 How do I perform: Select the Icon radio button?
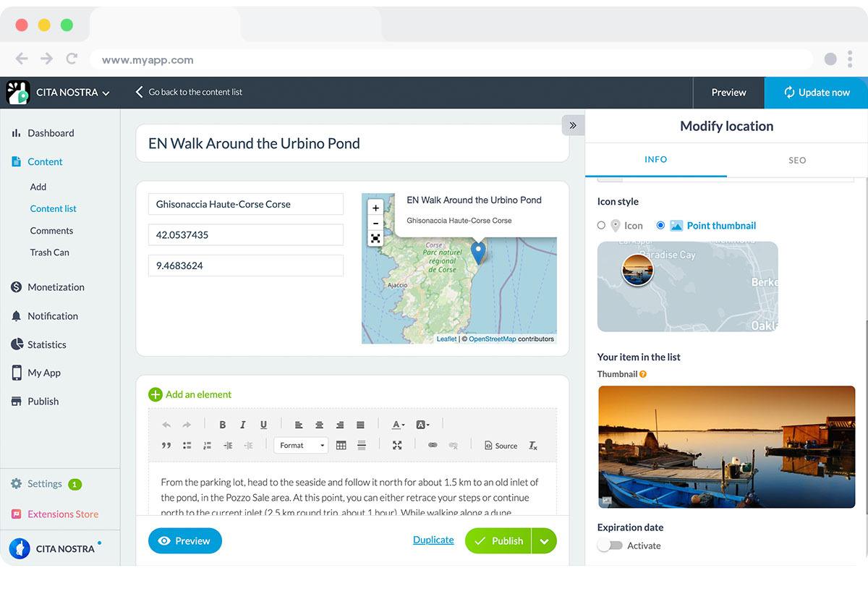601,226
